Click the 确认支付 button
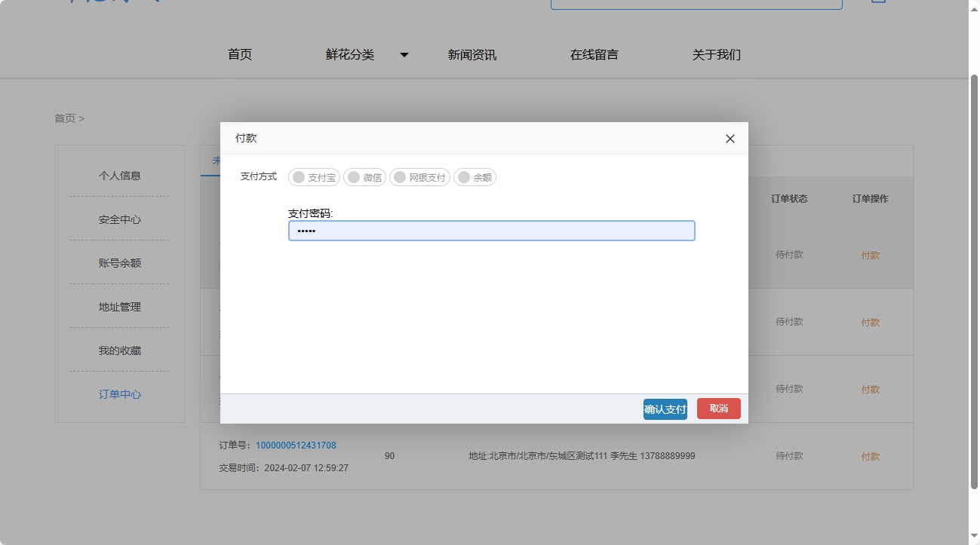 [x=665, y=408]
